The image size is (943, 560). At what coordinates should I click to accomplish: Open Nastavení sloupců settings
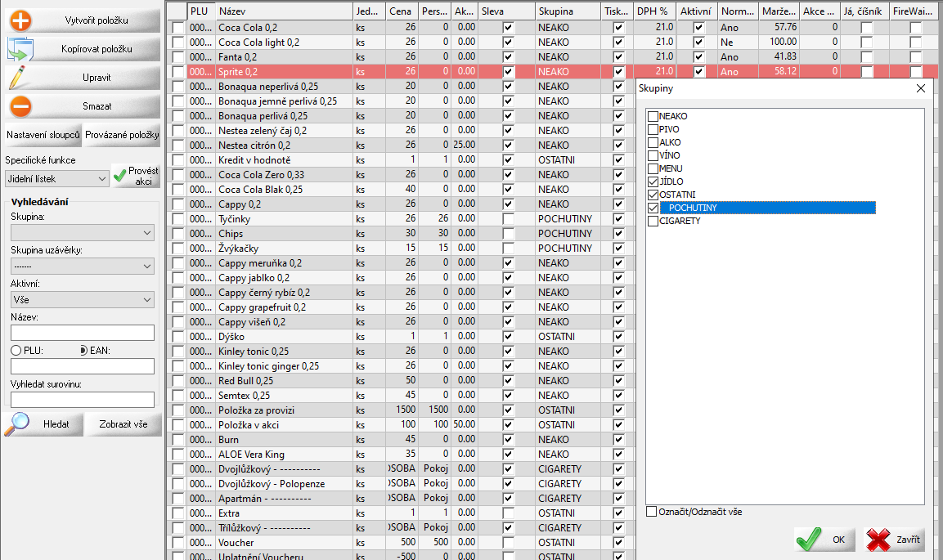pyautogui.click(x=43, y=135)
